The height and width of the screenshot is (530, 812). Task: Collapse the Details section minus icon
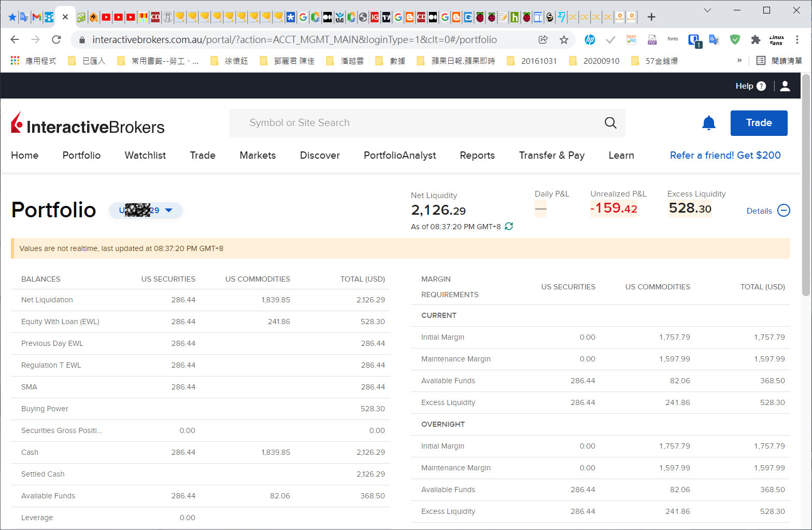point(784,211)
